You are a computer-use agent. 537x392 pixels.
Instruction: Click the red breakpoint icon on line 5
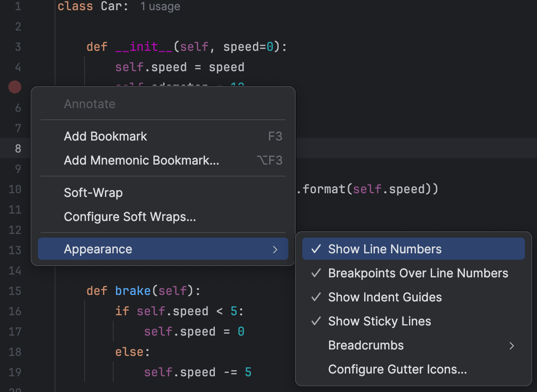click(x=14, y=87)
